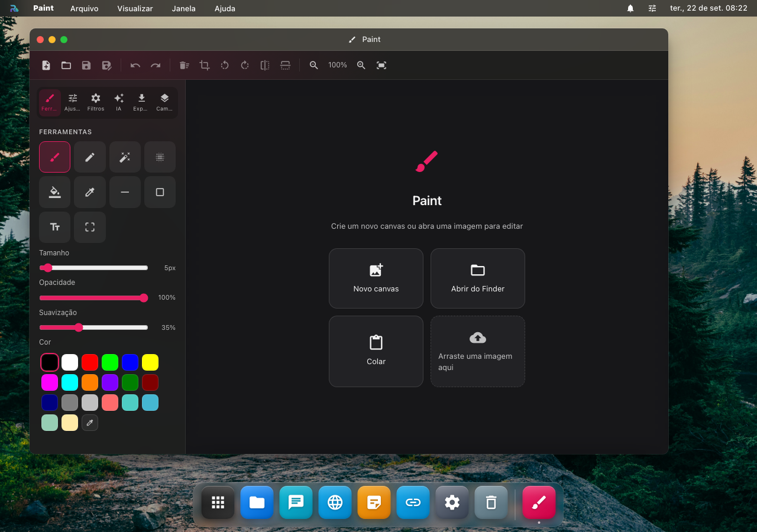Activate the Crop tool in the toolbar

tap(205, 65)
